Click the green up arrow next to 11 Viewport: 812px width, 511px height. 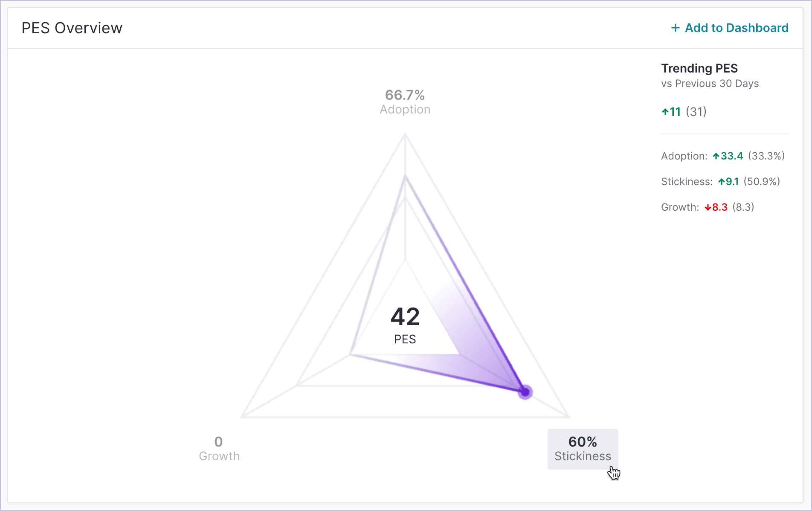coord(665,112)
